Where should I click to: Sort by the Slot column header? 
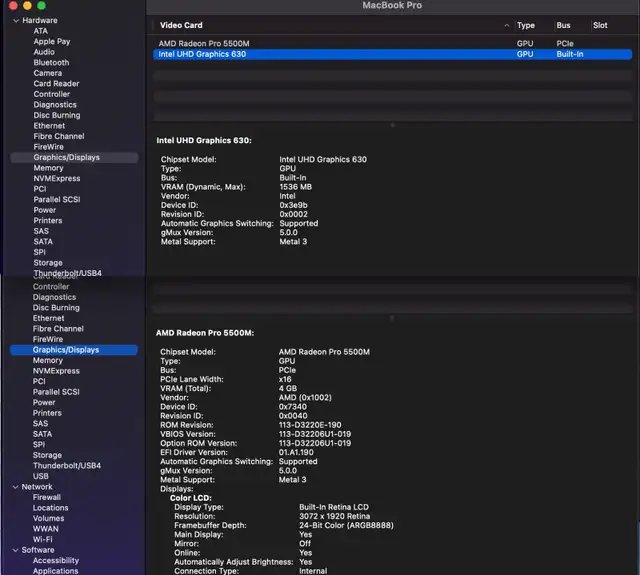[600, 25]
